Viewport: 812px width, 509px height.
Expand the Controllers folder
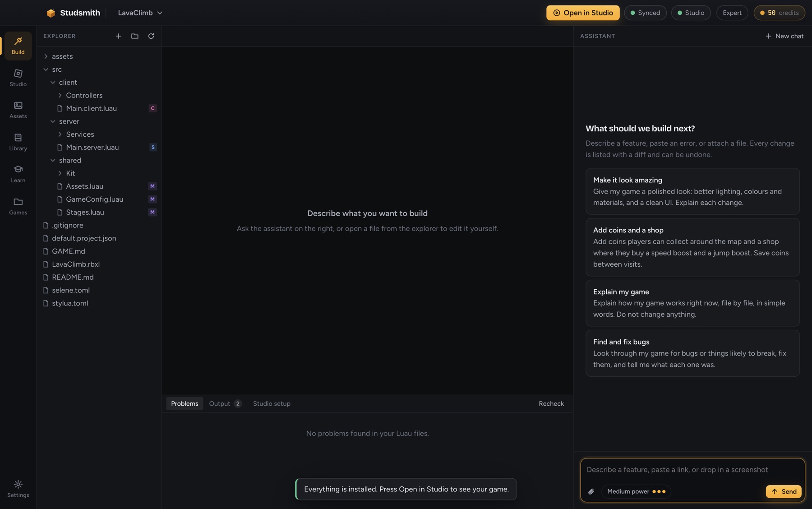(99, 95)
